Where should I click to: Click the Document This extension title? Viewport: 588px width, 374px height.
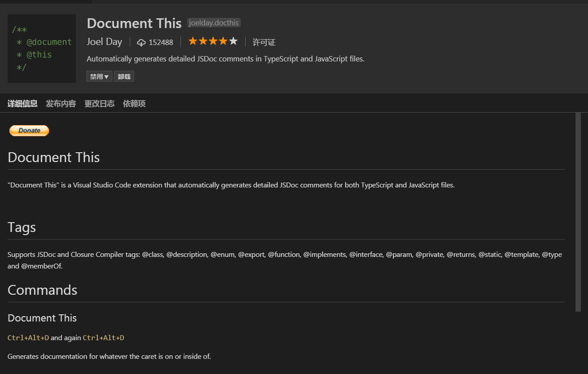click(134, 23)
